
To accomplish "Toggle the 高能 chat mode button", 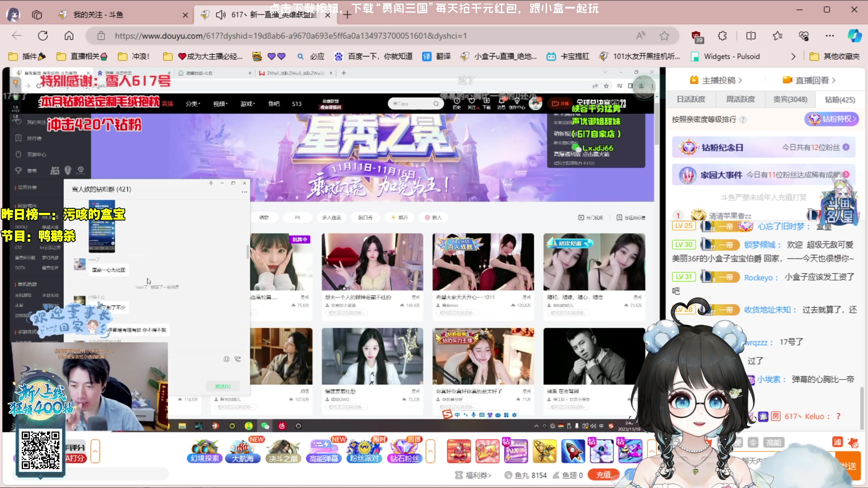I will tap(774, 442).
